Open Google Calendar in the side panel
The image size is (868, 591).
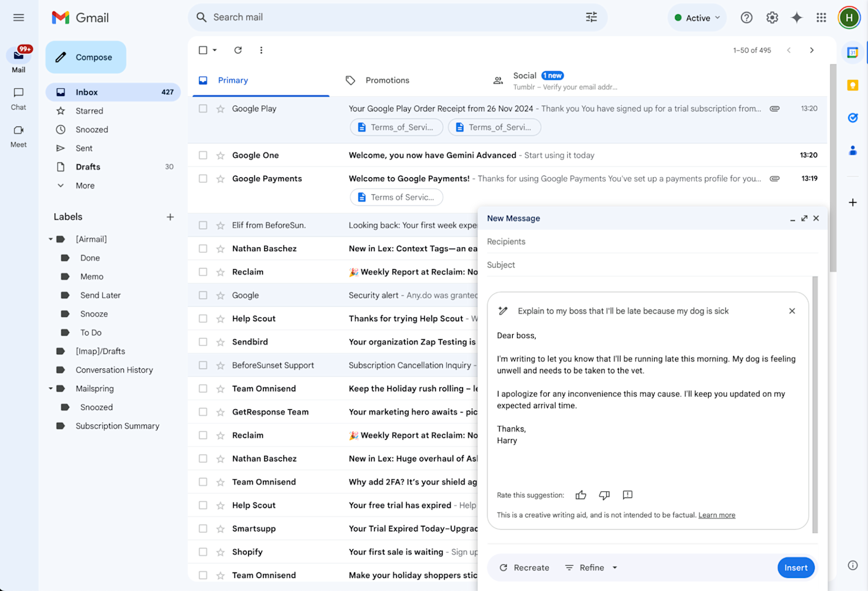[x=853, y=53]
